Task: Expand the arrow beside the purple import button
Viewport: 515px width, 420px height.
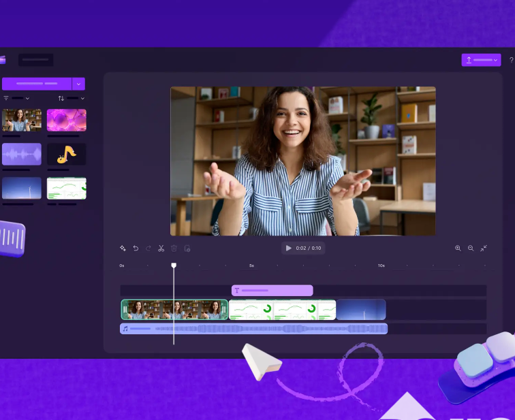Action: pos(79,84)
